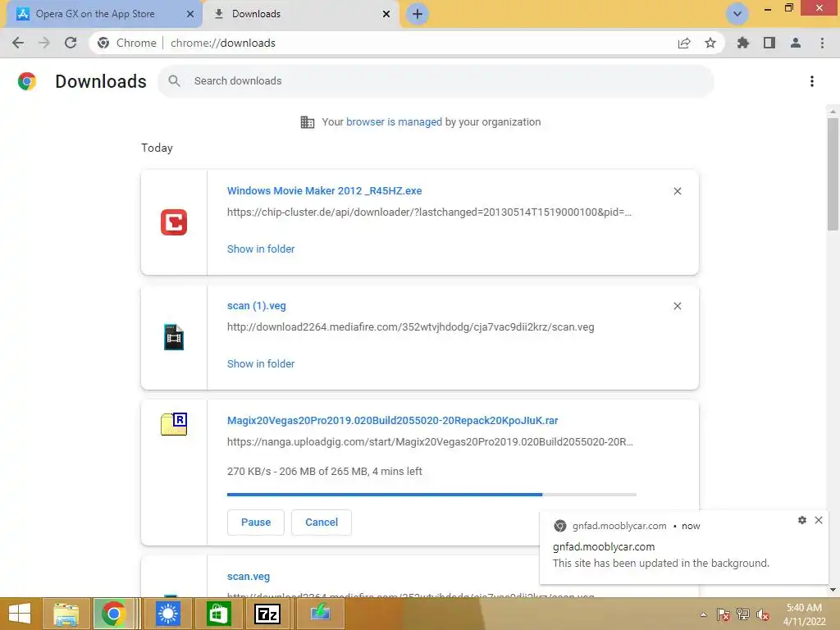840x630 pixels.
Task: Pause the Magix Vegas download
Action: point(256,523)
